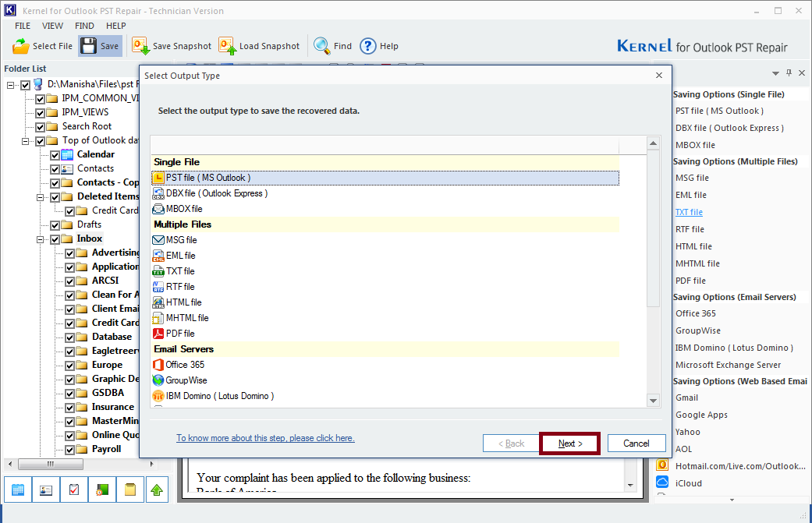Image resolution: width=812 pixels, height=523 pixels.
Task: Pick the Office 365 icon in dialog
Action: coord(158,365)
